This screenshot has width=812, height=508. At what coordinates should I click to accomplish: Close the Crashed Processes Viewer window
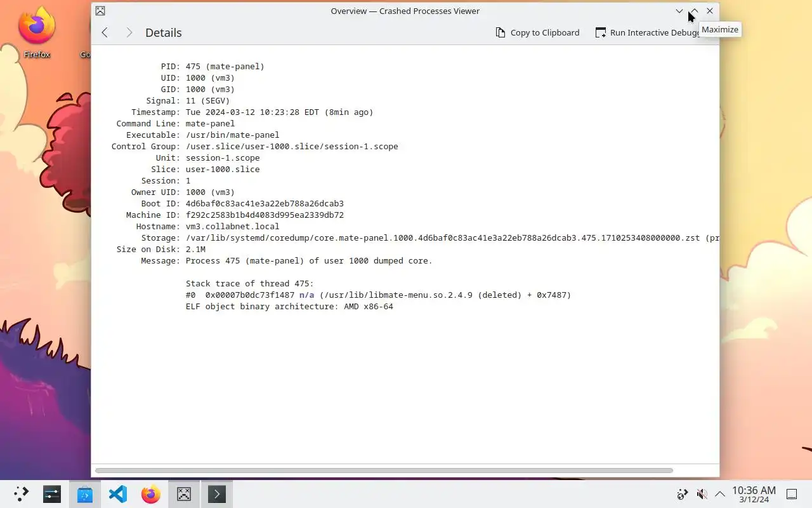(x=710, y=11)
